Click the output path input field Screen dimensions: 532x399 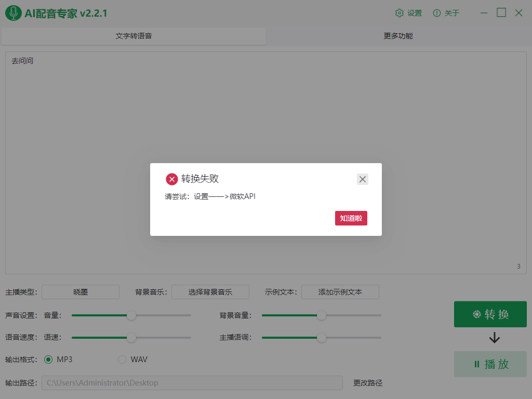tap(194, 383)
